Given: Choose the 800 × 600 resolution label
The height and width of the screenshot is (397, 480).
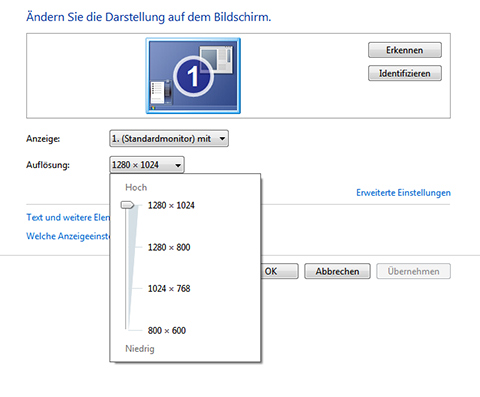Looking at the screenshot, I should tap(167, 330).
